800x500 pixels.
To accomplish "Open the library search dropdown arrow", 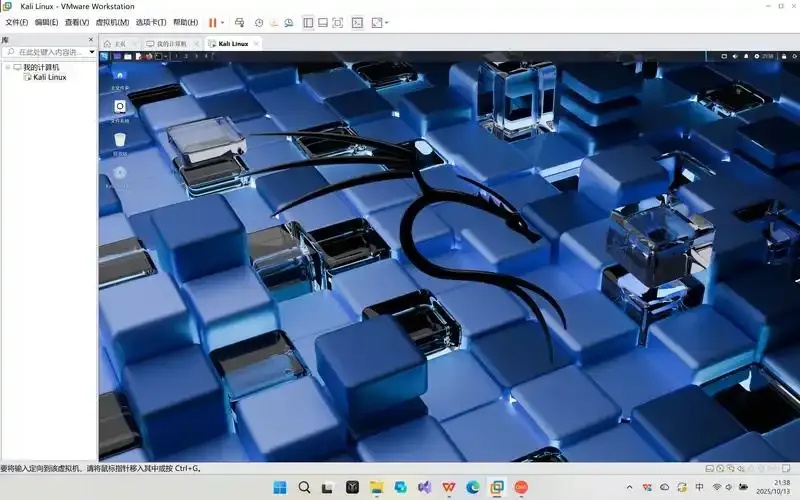I will (x=92, y=52).
